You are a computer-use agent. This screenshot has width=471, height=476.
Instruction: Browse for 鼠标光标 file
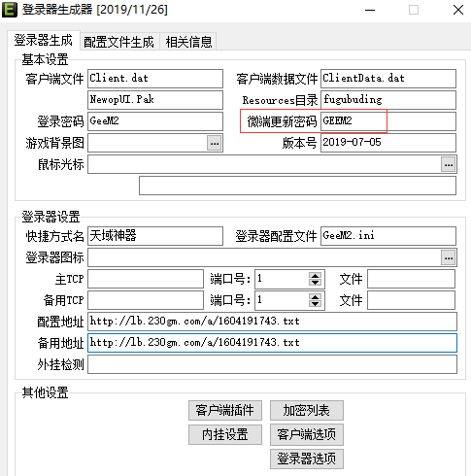(x=449, y=164)
